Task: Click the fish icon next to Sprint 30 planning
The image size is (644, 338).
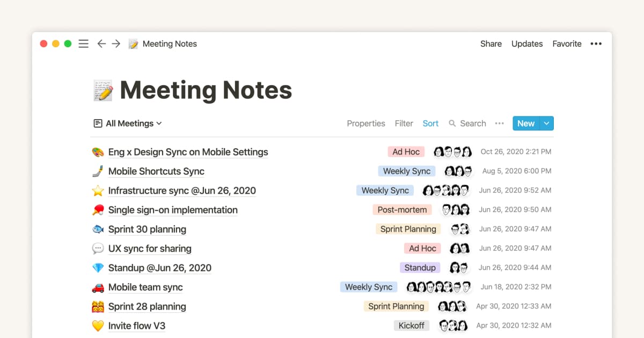Action: click(x=97, y=229)
